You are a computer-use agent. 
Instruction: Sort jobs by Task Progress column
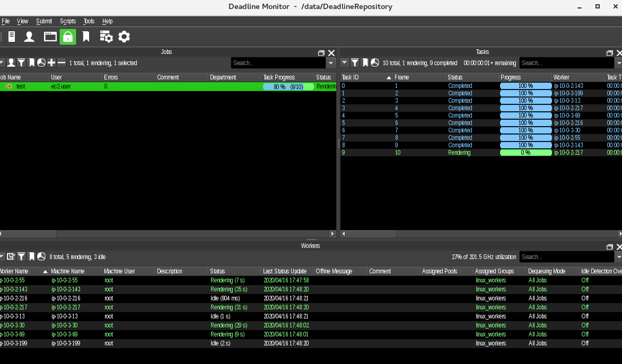[287, 77]
